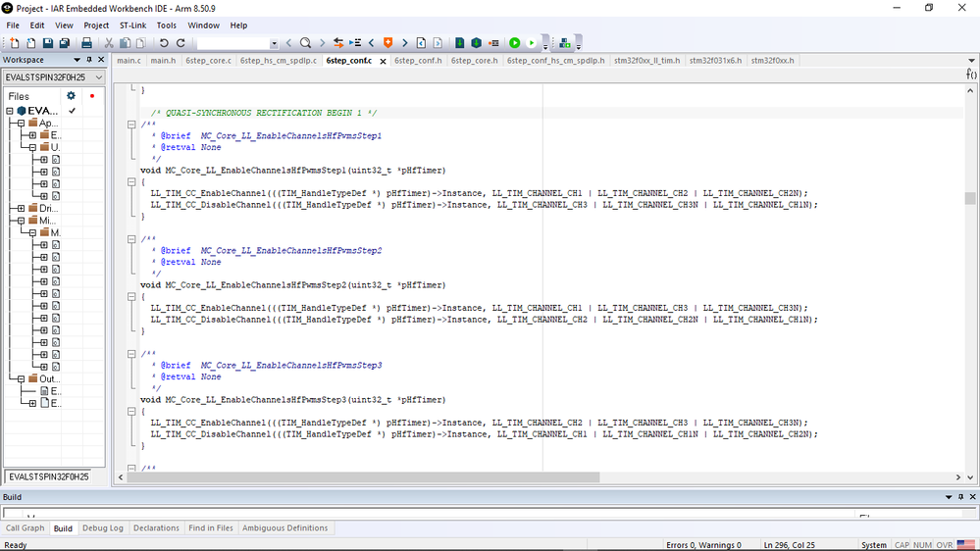Open the File menu

tap(13, 25)
